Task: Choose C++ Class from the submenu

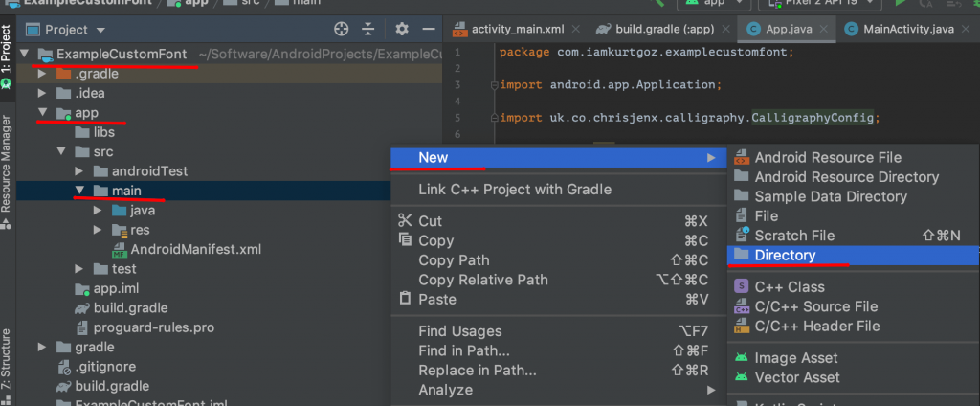Action: (790, 286)
